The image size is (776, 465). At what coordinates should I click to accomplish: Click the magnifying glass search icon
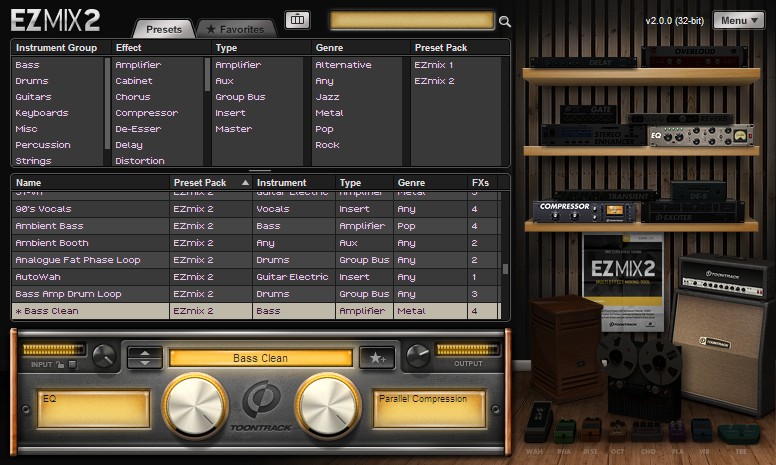pos(504,21)
